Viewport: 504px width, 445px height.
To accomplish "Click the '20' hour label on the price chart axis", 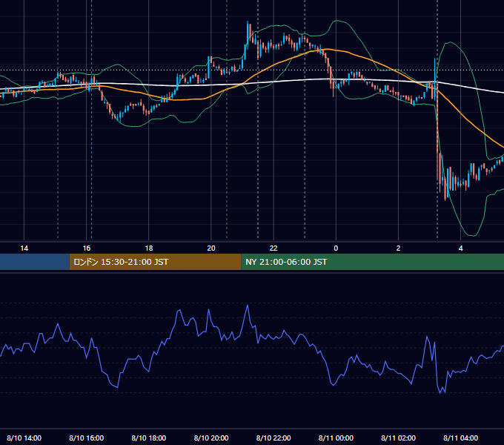I will (211, 248).
